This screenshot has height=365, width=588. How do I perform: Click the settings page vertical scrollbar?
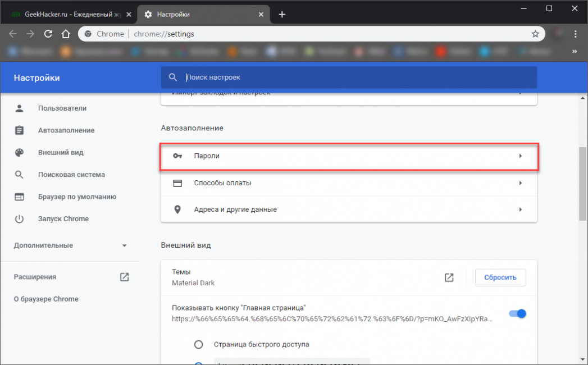583,185
